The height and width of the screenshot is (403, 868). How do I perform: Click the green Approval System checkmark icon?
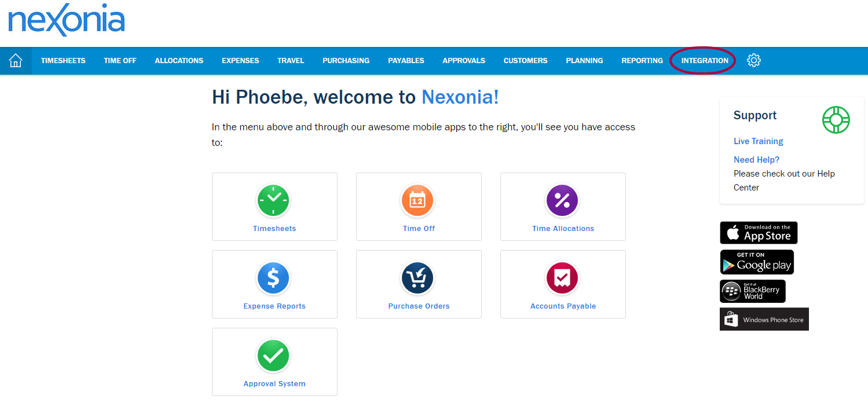click(x=273, y=356)
